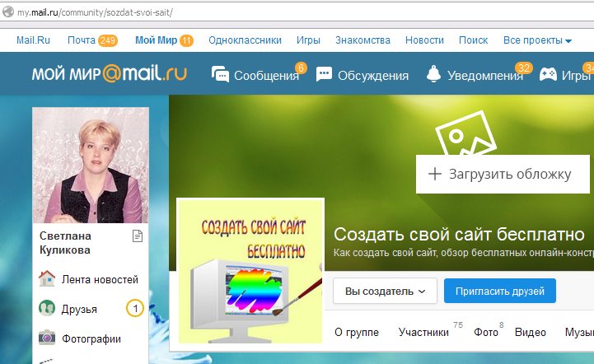Click the Игры gamepad icon in blue header
Viewport: 594px width, 364px height.
click(x=548, y=75)
